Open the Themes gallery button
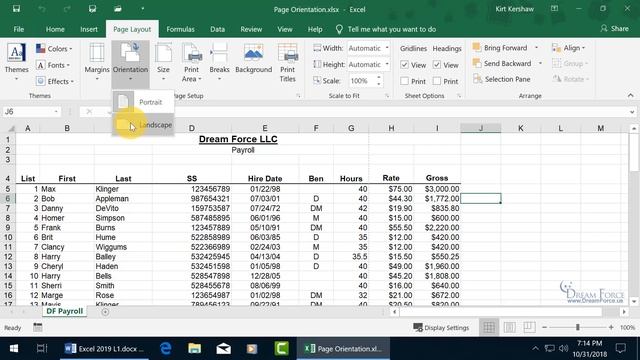Viewport: 640px width, 360px height. (16, 62)
